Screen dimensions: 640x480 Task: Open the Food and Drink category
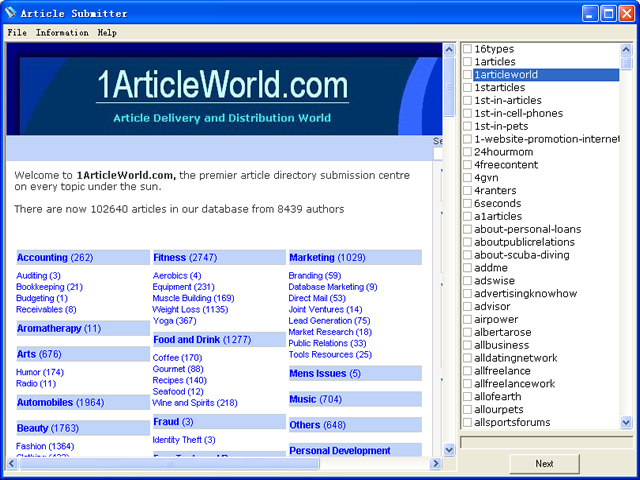[202, 340]
